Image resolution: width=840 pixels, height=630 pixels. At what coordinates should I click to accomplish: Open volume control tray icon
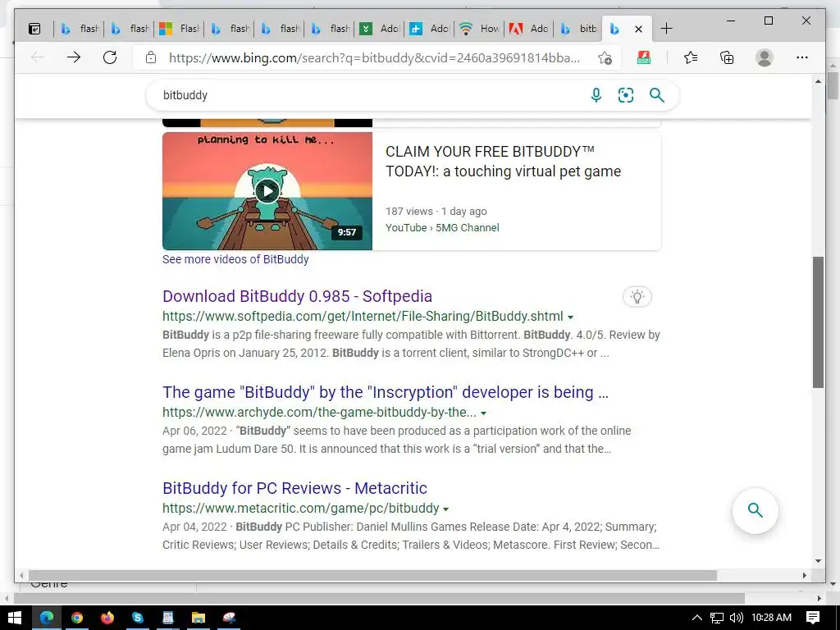click(x=737, y=618)
